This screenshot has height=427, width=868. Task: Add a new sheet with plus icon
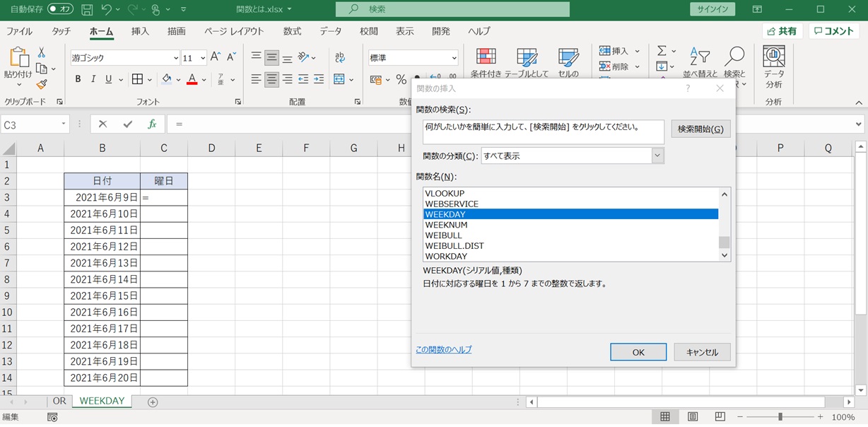point(153,402)
